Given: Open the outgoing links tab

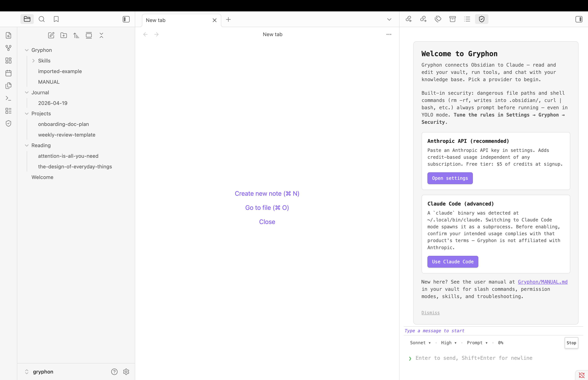Looking at the screenshot, I should click(x=424, y=19).
